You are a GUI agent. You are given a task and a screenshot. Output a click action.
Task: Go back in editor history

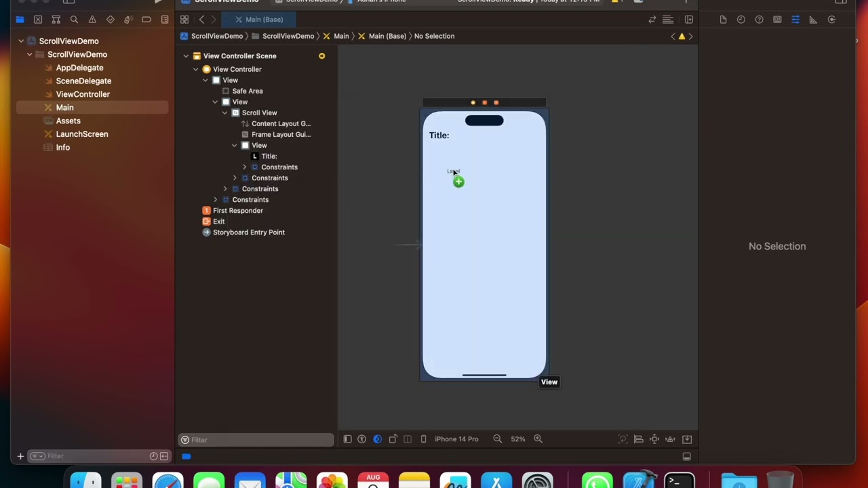(x=201, y=20)
